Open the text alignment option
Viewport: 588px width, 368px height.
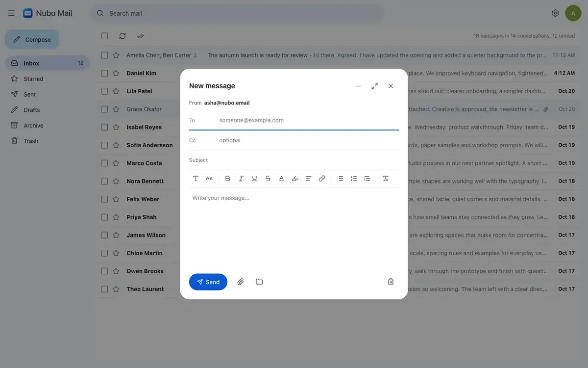coord(308,179)
